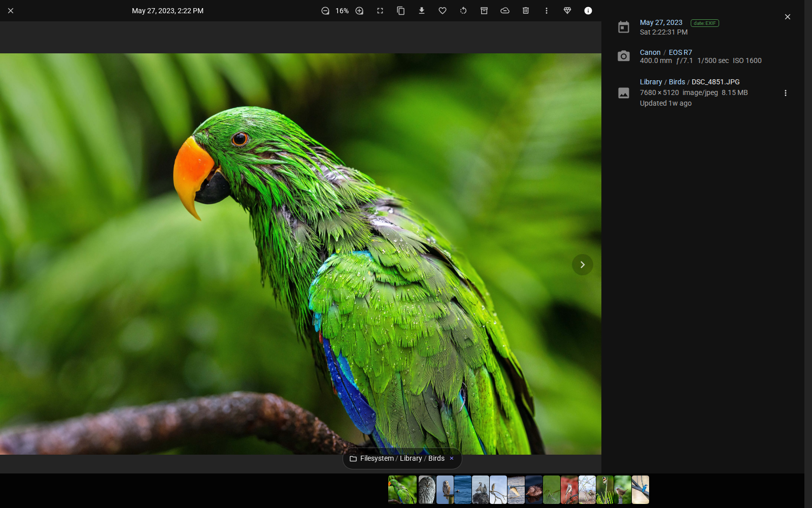Rotate the image
Viewport: 812px width, 508px height.
(x=463, y=11)
